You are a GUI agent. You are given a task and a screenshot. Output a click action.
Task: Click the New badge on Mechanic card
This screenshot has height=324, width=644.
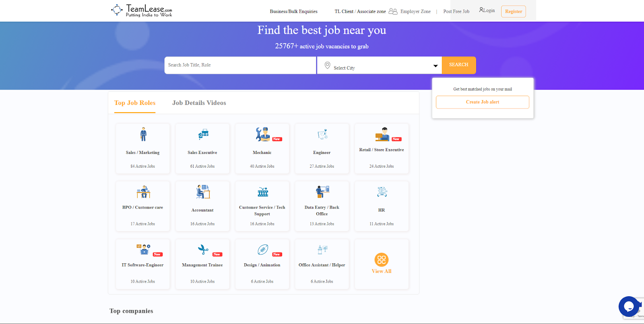click(277, 139)
